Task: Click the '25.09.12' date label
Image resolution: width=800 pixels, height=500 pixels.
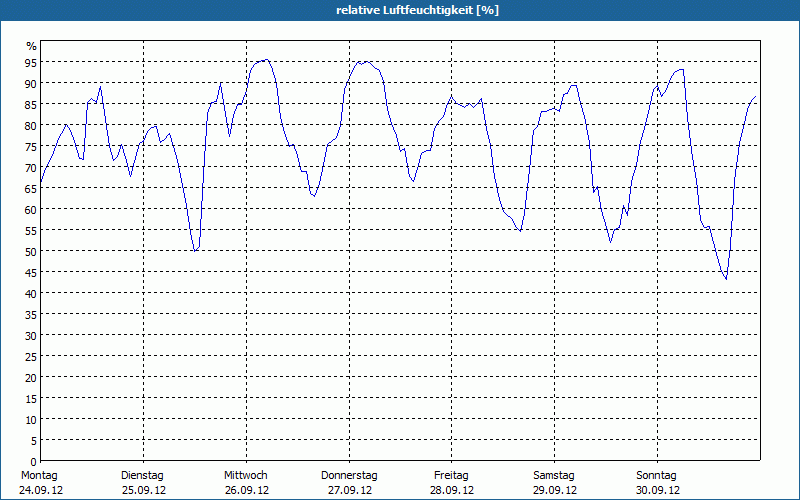Action: 144,490
